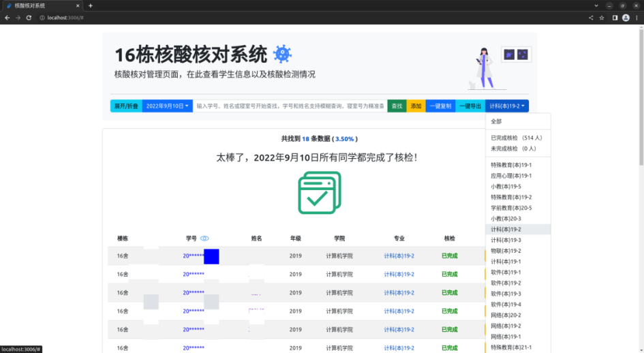Click the browser back arrow
Screen dimensions: 644x353
click(7, 17)
